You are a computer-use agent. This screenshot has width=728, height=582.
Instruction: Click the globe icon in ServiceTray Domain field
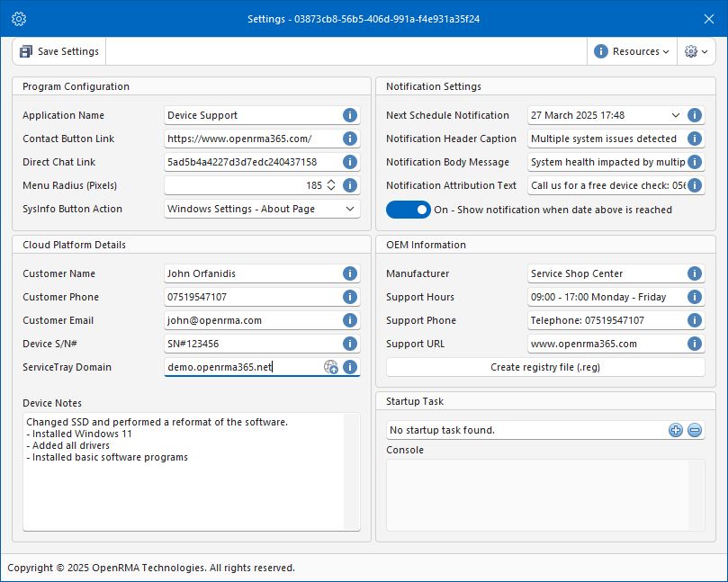(331, 367)
